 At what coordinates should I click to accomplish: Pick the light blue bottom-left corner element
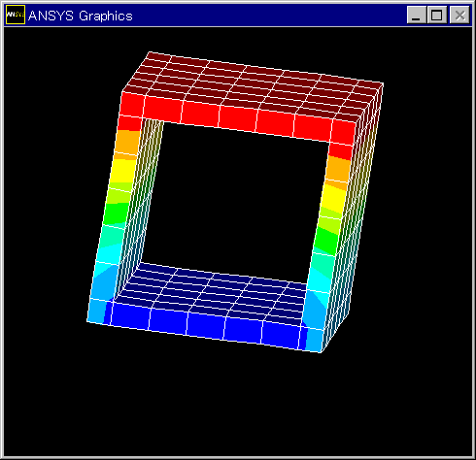coord(96,312)
